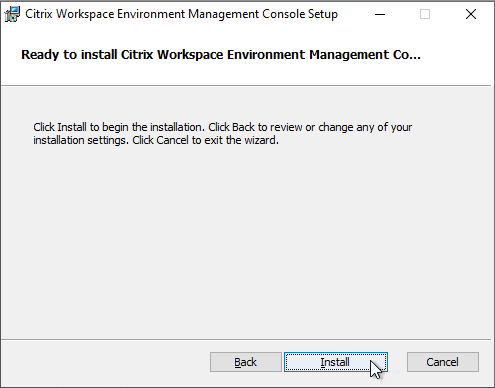Click the installer icon in the title bar
This screenshot has height=388, width=495.
[x=12, y=14]
